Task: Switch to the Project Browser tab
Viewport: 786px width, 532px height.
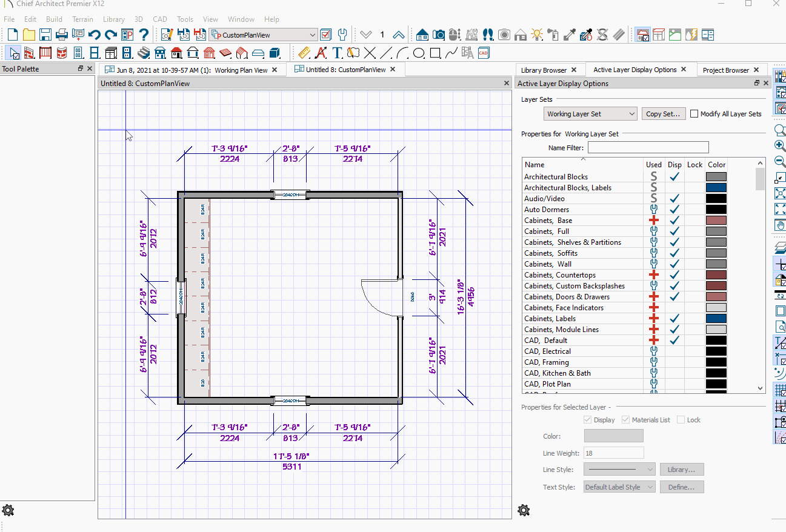Action: point(727,69)
